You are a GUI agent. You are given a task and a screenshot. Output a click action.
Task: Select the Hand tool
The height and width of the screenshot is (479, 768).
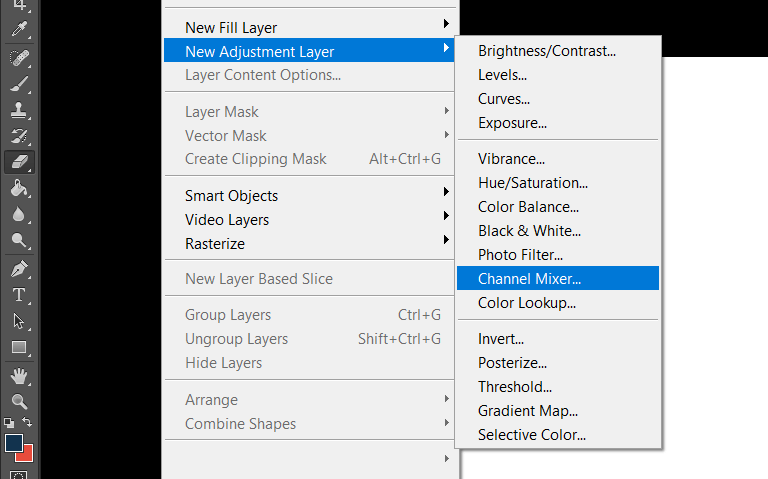coord(19,376)
